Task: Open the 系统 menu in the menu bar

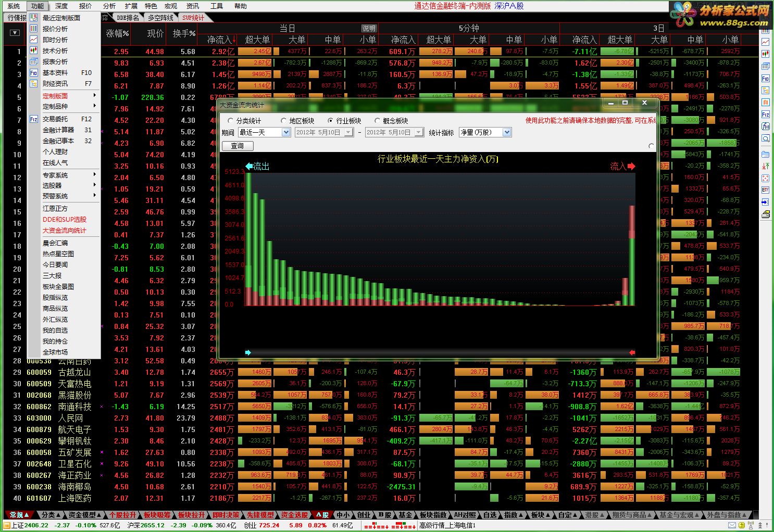Action: pyautogui.click(x=14, y=6)
